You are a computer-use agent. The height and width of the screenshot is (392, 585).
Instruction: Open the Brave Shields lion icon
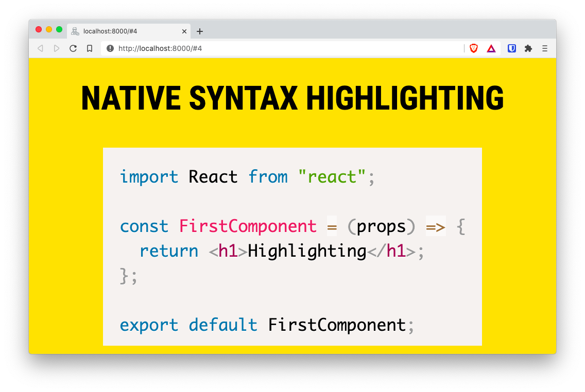click(x=474, y=48)
